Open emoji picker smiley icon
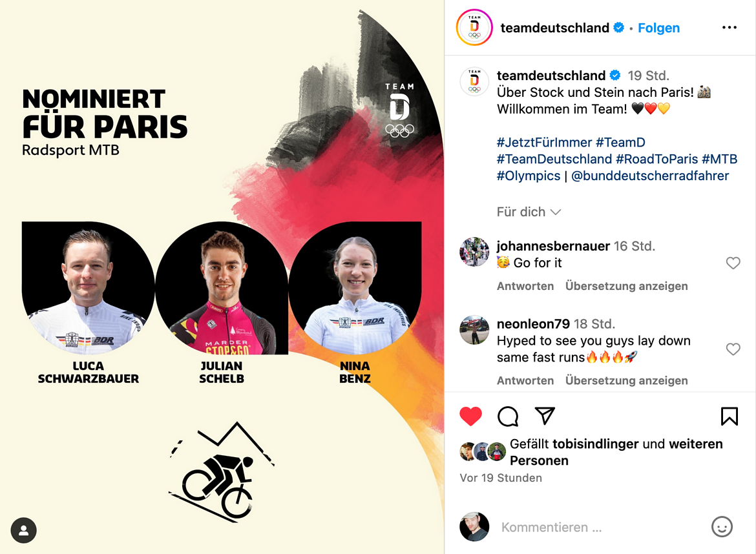Image resolution: width=756 pixels, height=554 pixels. [x=722, y=526]
